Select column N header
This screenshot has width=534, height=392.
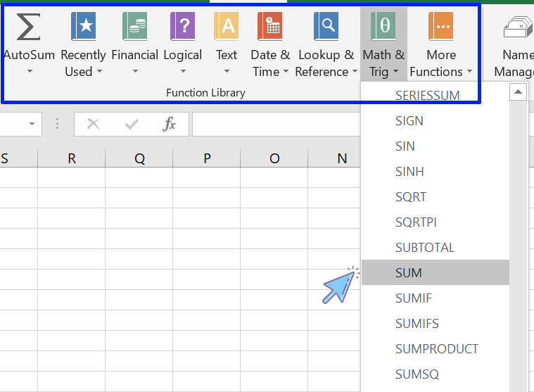pos(334,158)
